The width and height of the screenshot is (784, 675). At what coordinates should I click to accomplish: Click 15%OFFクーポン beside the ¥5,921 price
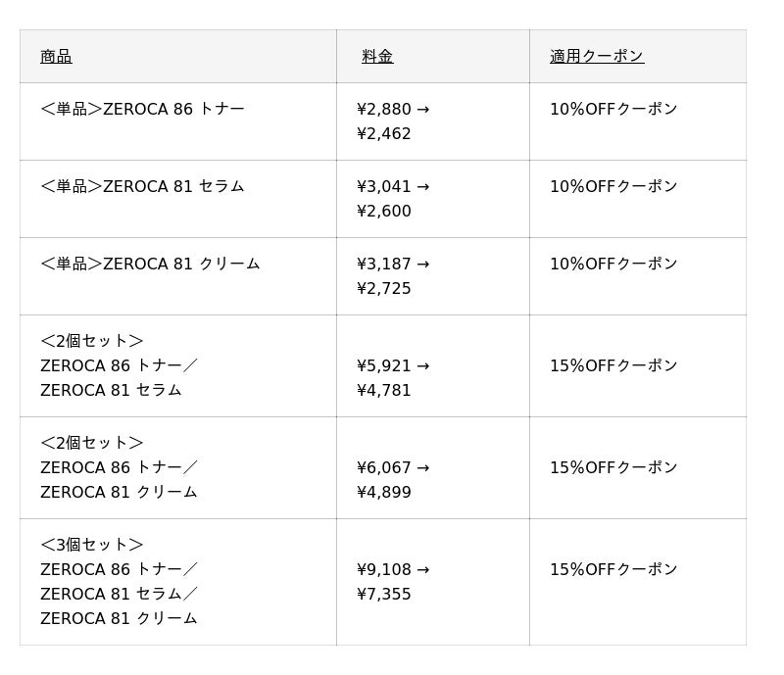coord(613,366)
